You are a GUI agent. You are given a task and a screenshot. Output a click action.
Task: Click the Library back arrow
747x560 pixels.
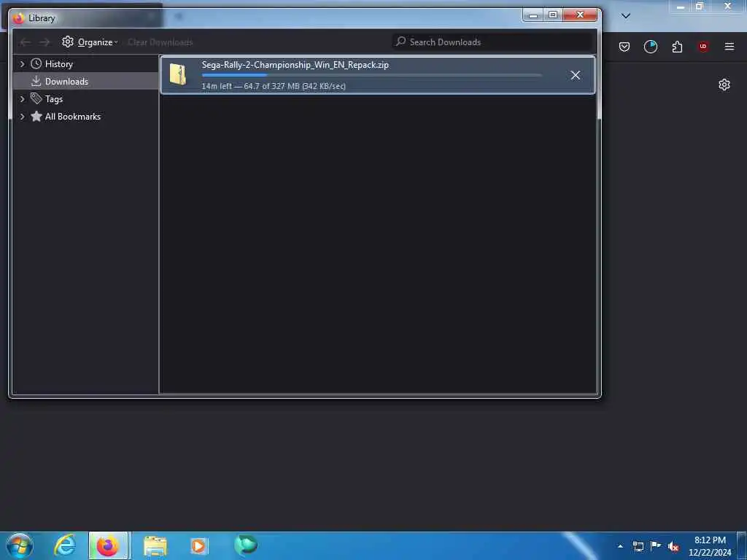coord(25,42)
